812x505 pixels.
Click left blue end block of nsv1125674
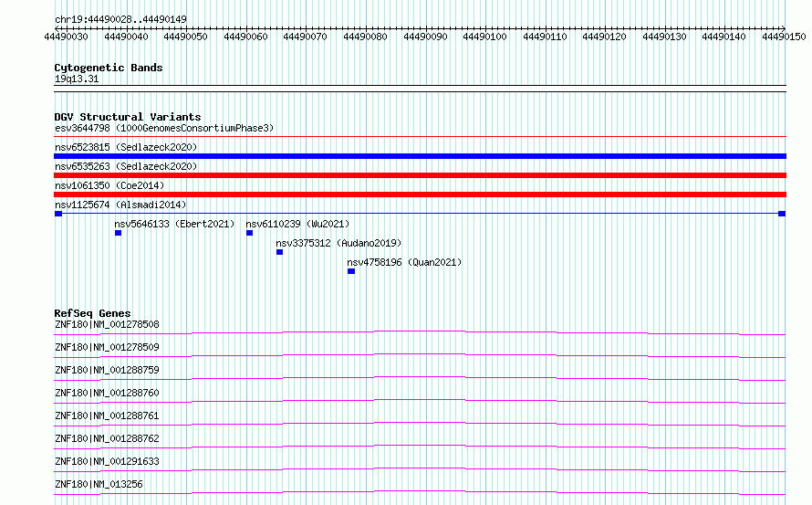(58, 214)
